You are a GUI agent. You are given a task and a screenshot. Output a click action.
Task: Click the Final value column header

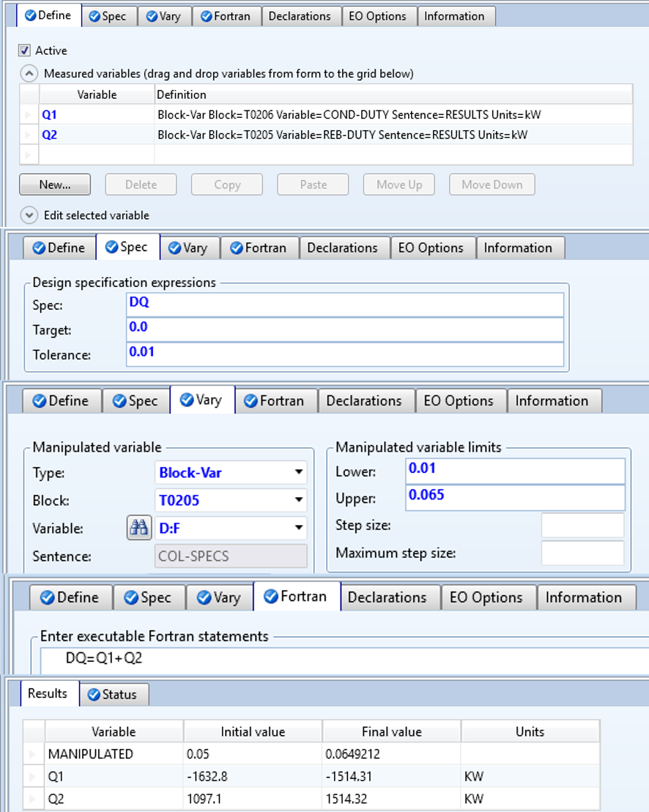pos(392,731)
